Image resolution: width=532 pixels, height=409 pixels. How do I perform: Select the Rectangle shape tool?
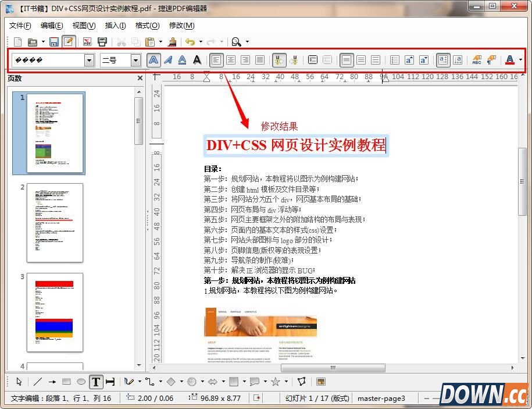66,382
